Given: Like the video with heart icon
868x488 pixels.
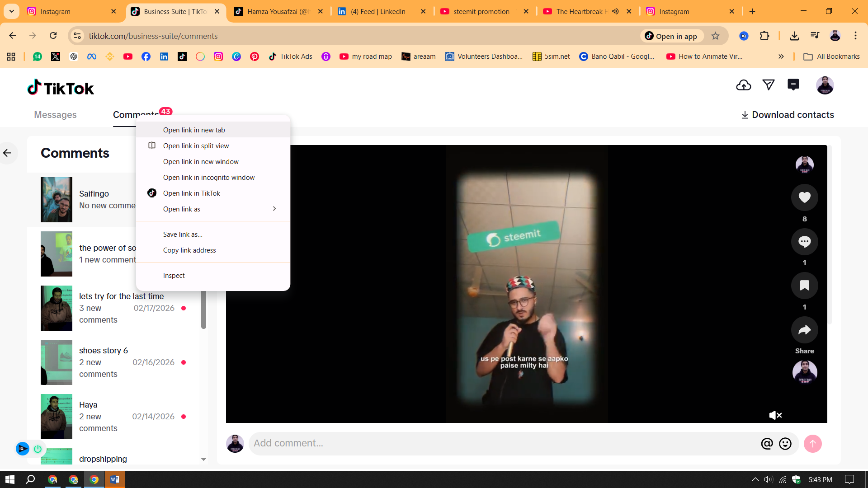Looking at the screenshot, I should (x=804, y=197).
